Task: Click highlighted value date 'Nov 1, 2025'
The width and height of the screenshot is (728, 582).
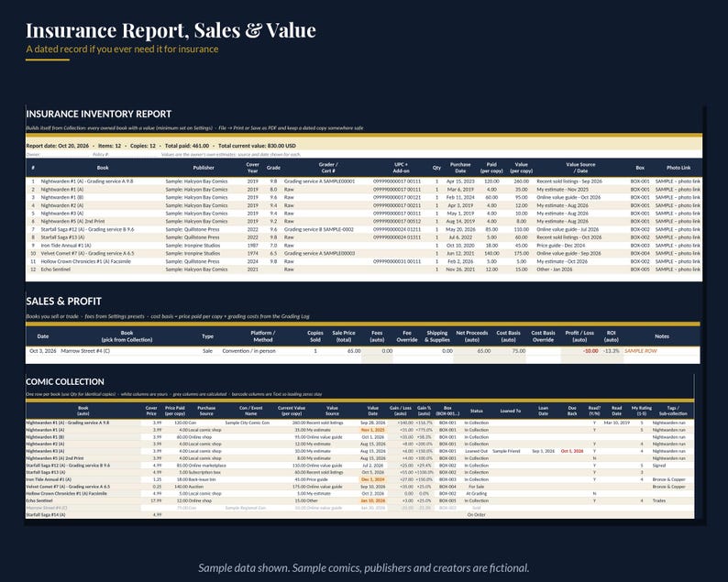Action: click(373, 430)
